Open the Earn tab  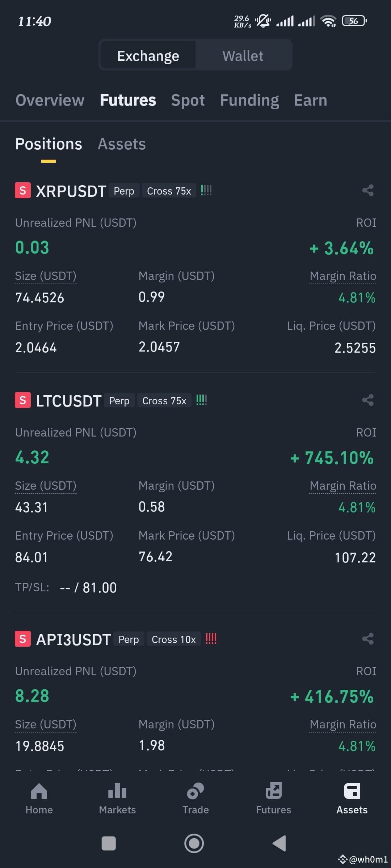(311, 100)
